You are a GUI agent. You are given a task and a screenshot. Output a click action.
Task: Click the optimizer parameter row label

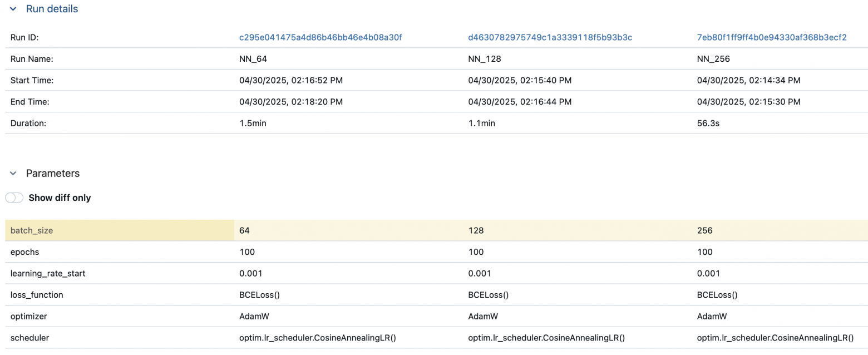click(x=29, y=316)
